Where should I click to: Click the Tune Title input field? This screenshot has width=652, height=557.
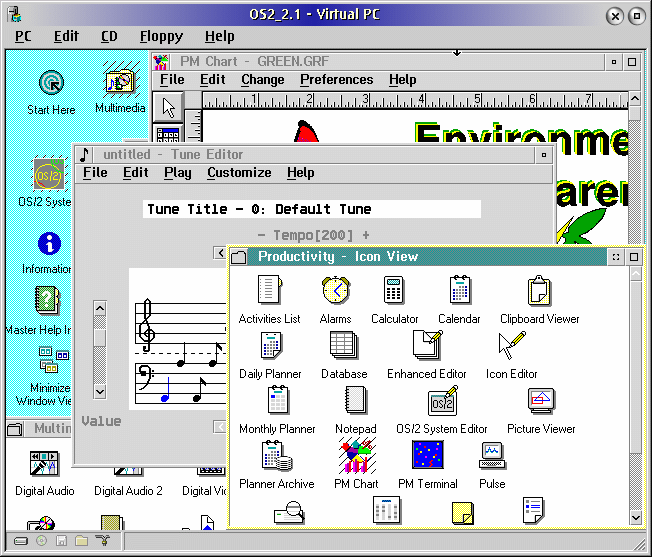pos(312,209)
